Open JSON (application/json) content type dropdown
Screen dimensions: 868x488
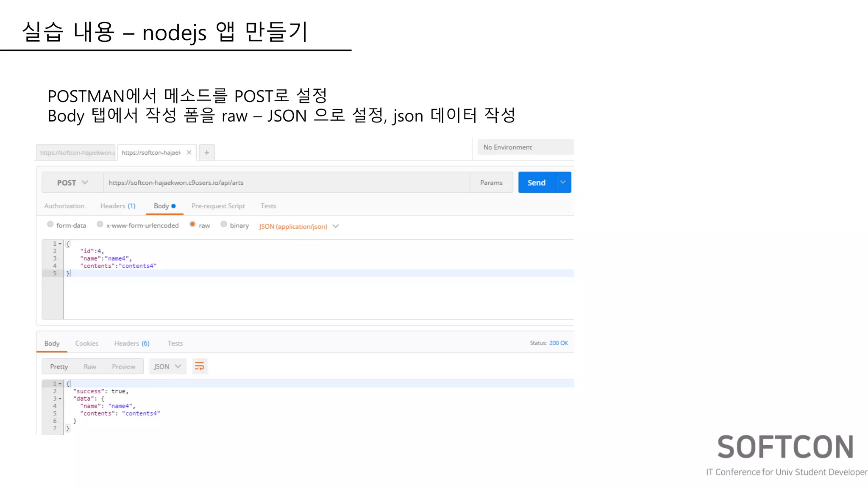point(299,226)
